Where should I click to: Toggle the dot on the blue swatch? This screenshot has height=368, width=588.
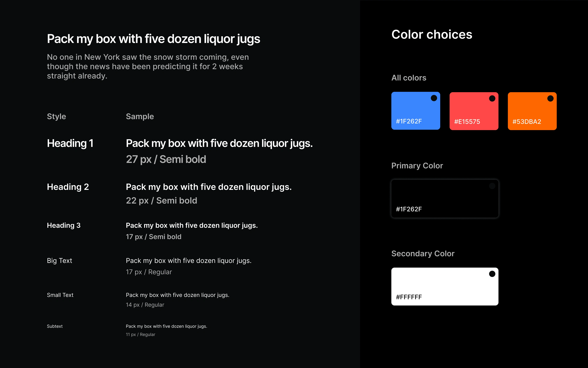point(434,98)
